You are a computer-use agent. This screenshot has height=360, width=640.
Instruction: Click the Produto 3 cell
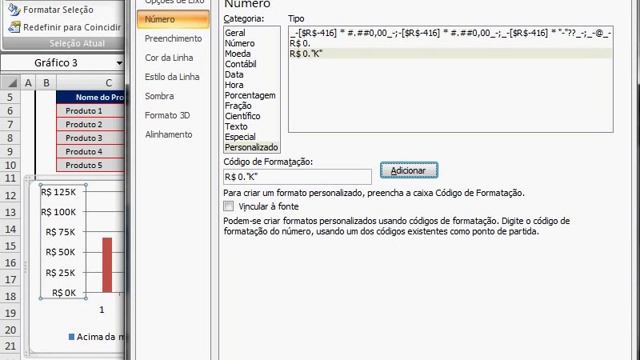pos(91,138)
